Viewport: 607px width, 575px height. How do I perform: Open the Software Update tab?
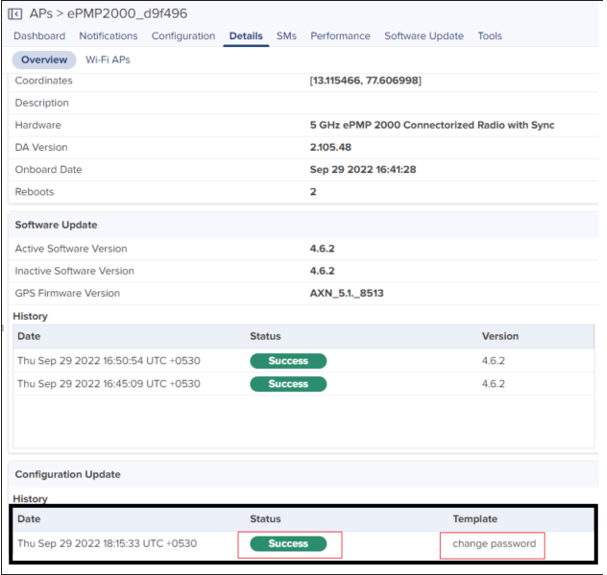(x=424, y=36)
